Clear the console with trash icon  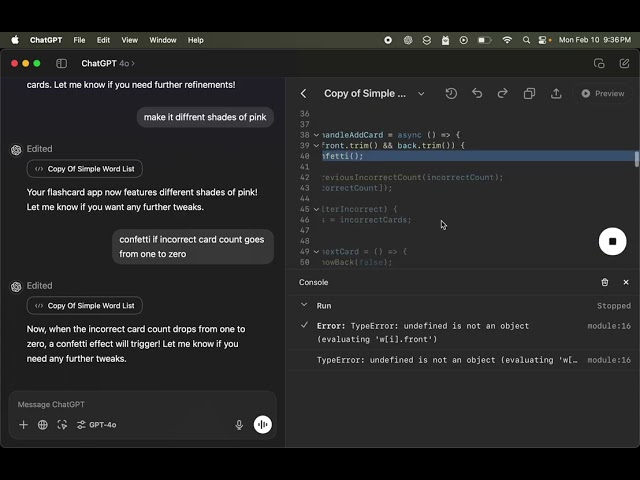[604, 282]
